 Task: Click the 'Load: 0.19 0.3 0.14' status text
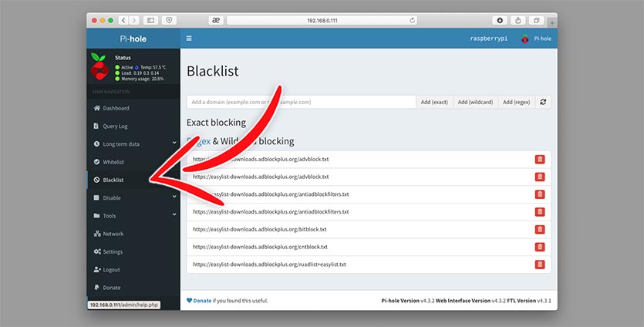pyautogui.click(x=140, y=73)
